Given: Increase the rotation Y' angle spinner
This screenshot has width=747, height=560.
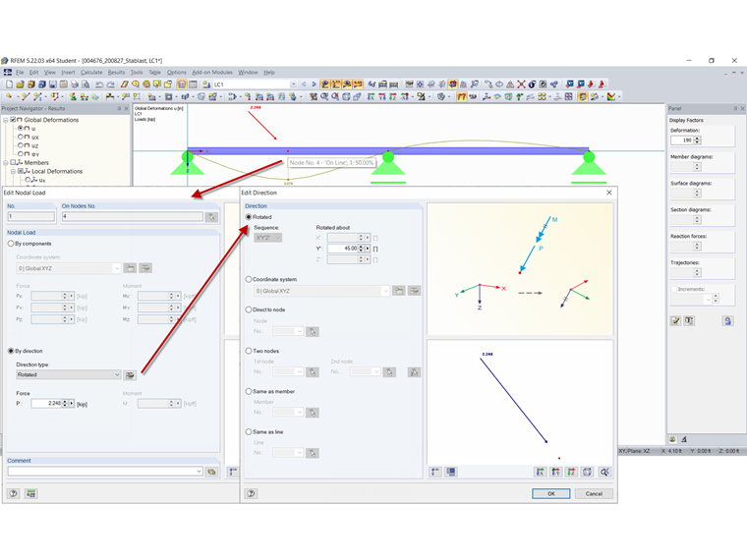Looking at the screenshot, I should [x=361, y=247].
